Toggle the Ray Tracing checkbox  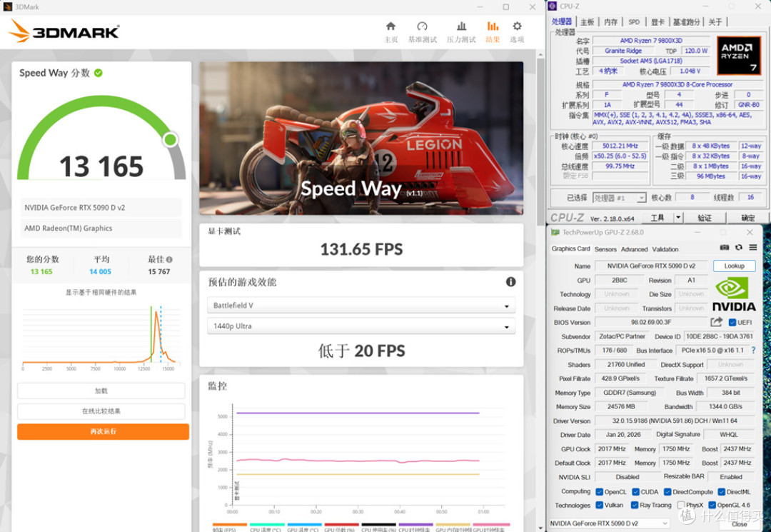[635, 505]
